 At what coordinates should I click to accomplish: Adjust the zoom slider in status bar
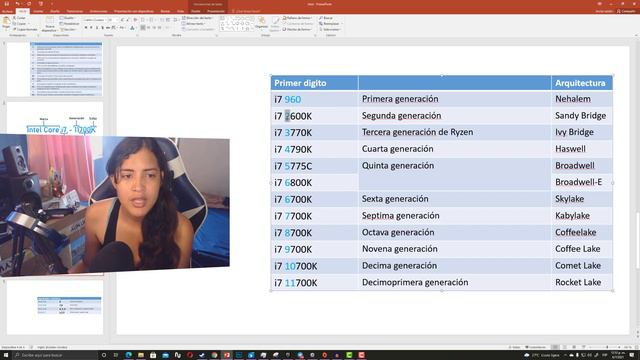607,347
